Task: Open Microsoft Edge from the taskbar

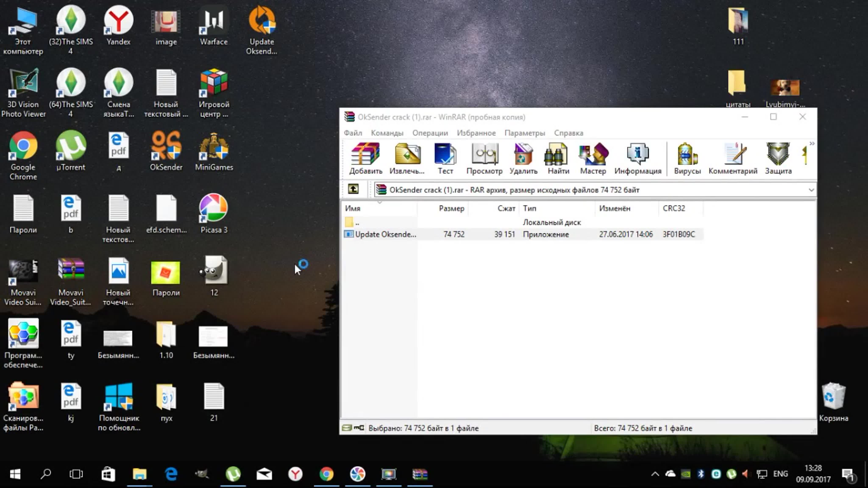Action: coord(171,474)
